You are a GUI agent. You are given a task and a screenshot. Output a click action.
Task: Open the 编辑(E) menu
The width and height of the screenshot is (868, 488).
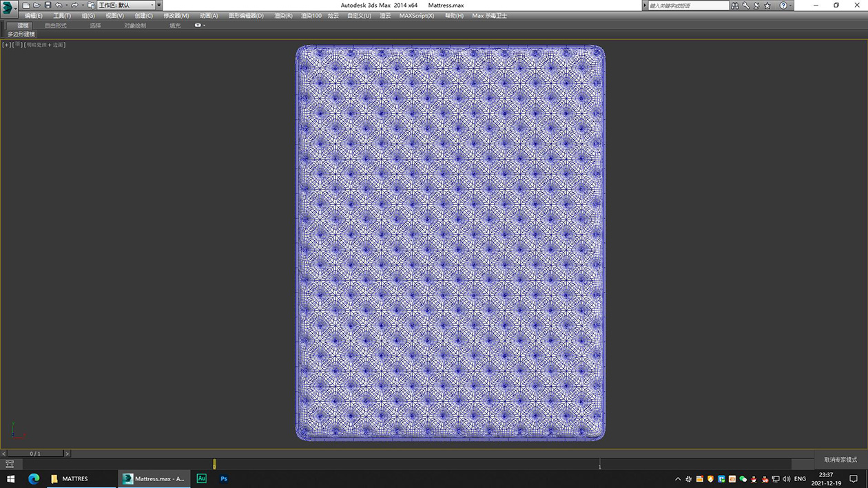(x=34, y=16)
